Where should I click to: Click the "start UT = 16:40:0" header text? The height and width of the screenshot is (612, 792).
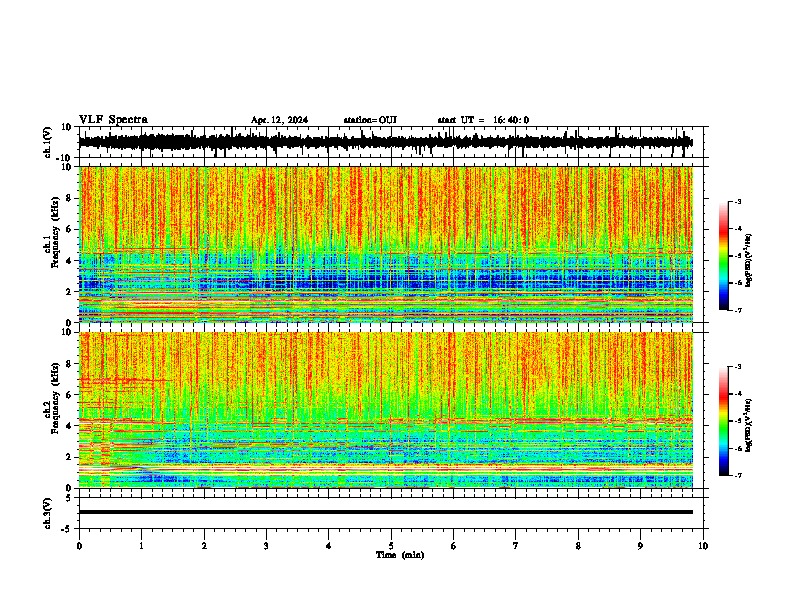(483, 120)
